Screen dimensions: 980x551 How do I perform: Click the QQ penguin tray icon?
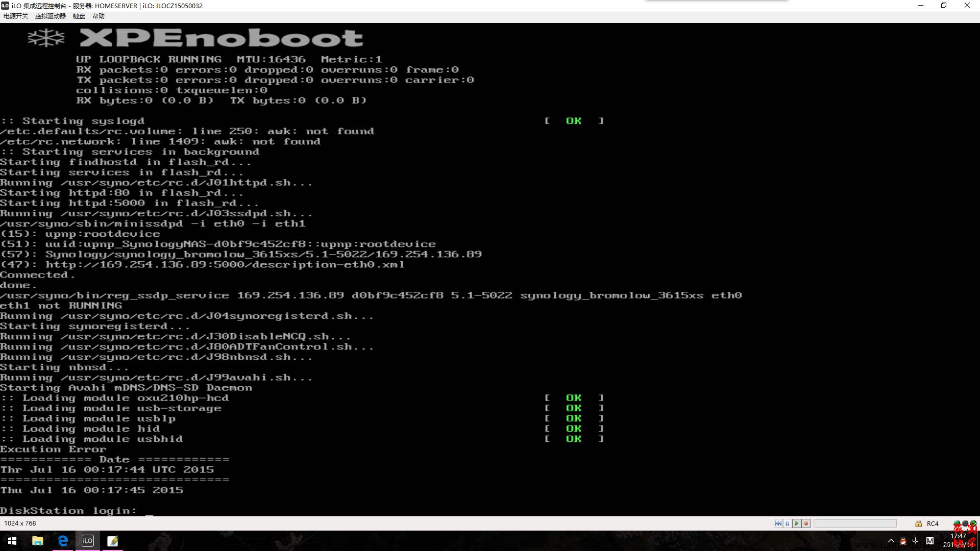click(903, 541)
